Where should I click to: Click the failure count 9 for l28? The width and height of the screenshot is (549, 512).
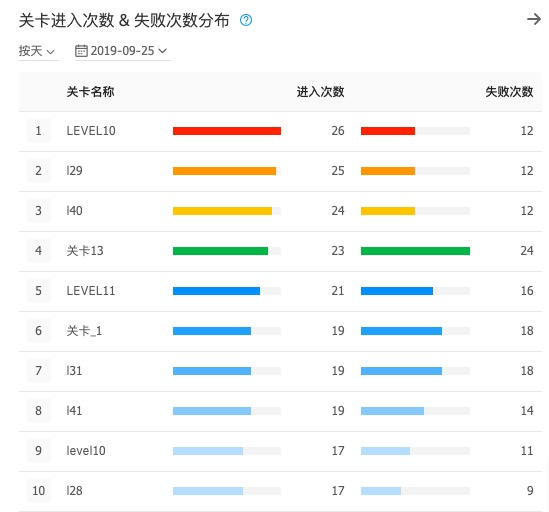530,491
